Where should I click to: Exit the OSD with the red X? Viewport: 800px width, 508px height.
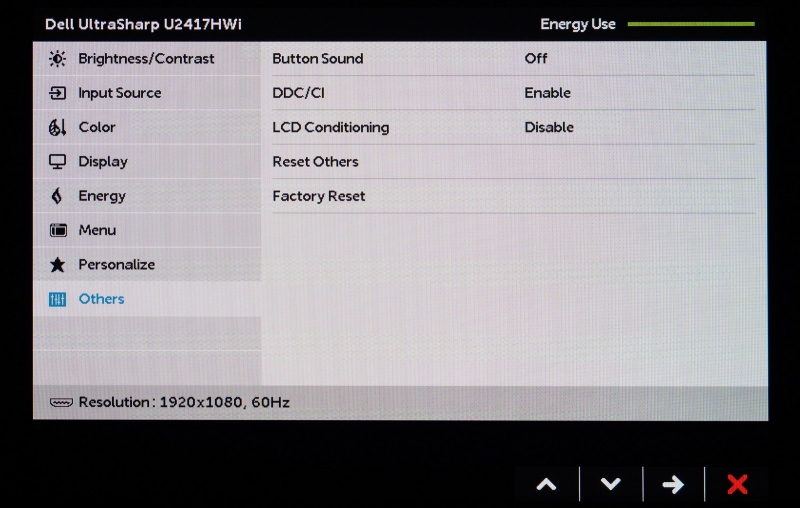[x=737, y=484]
